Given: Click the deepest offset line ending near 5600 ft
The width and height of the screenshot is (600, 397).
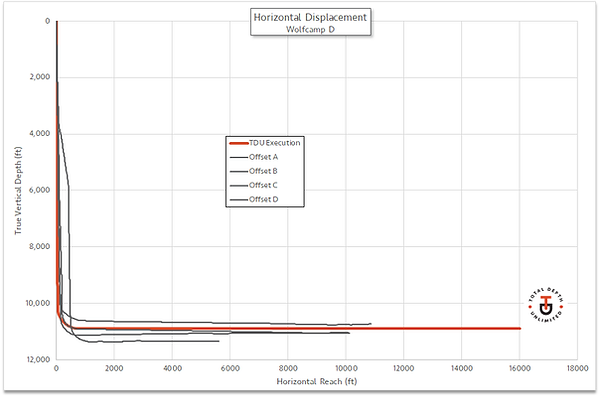Looking at the screenshot, I should 218,341.
